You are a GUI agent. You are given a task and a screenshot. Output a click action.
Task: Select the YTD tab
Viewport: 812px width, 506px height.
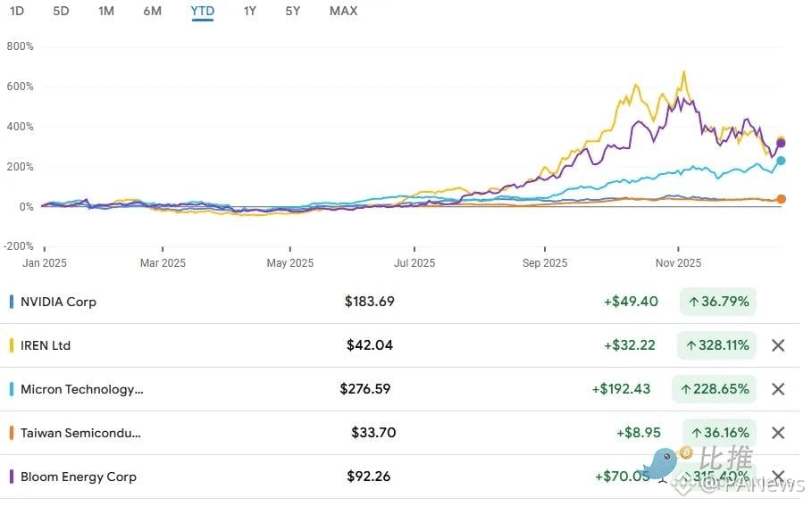[x=203, y=12]
